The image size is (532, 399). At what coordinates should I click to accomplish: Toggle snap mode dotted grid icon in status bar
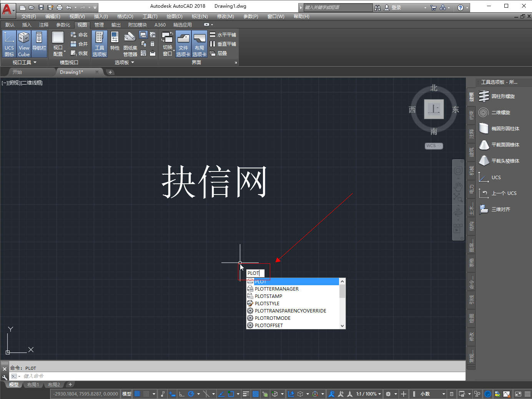click(x=146, y=394)
